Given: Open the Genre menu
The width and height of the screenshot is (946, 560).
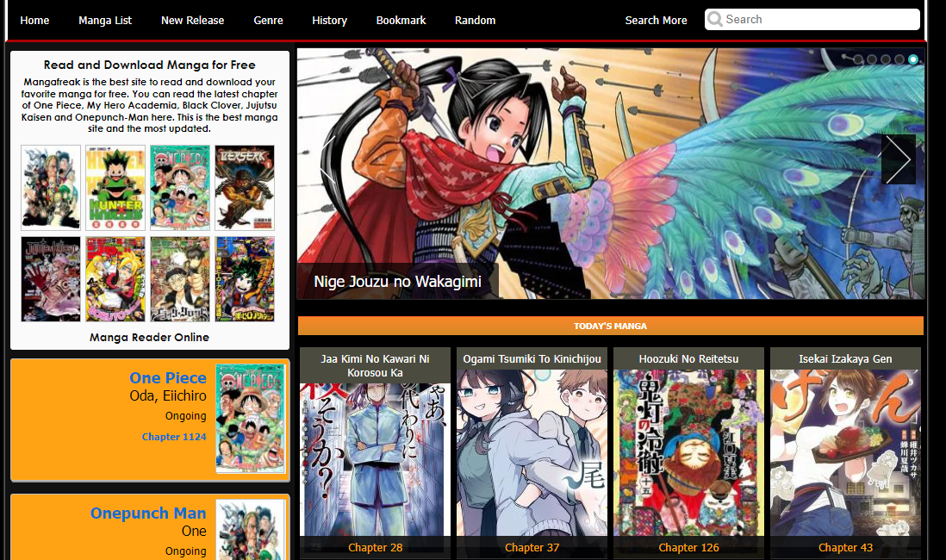Looking at the screenshot, I should [x=268, y=20].
